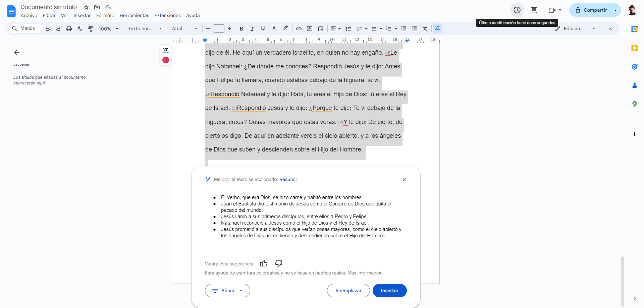Open the Más información link

point(365,273)
